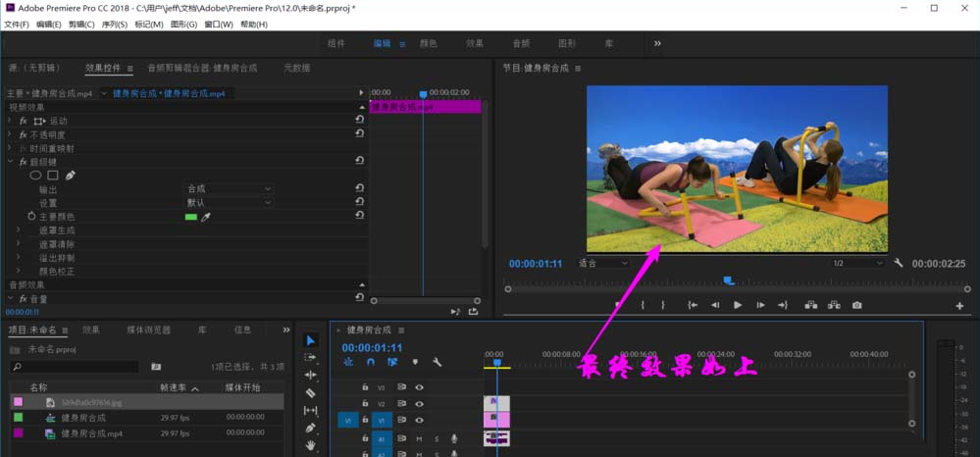This screenshot has width=980, height=457.
Task: Switch to the 媒体浏览器 tab
Action: point(148,330)
